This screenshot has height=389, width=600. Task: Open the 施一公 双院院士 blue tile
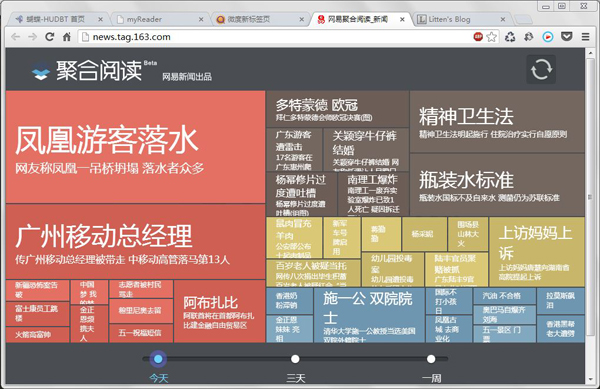pos(369,315)
